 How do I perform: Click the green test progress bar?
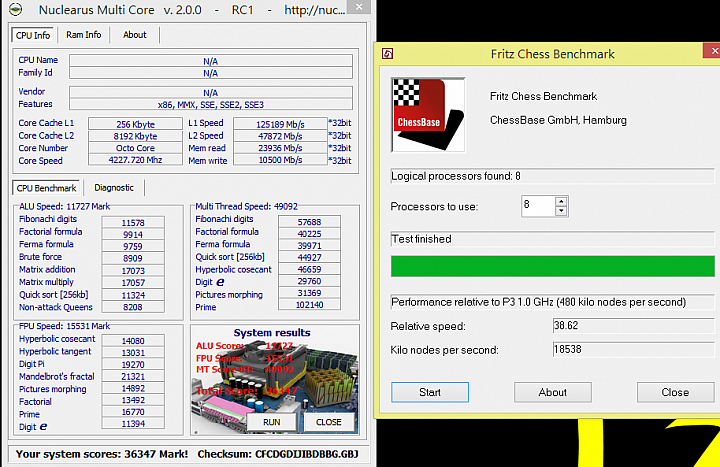coord(552,266)
